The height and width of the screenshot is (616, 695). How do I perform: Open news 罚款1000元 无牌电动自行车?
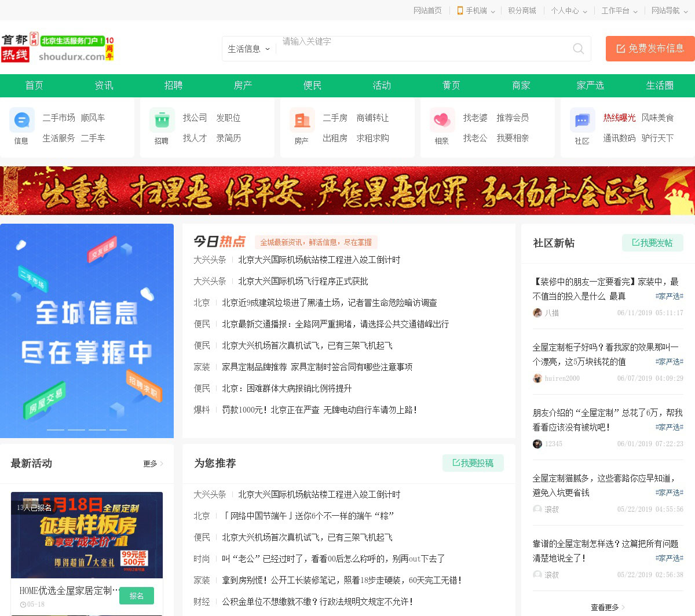(319, 410)
